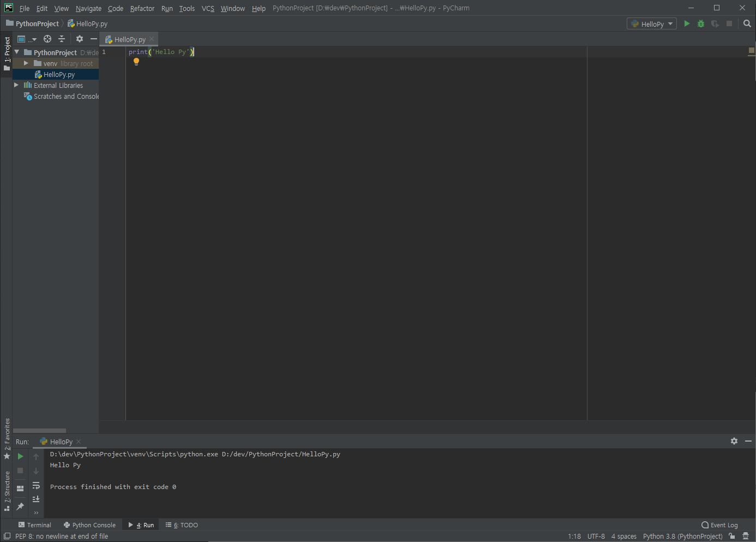Run HelloPy with the green toolbar play icon
Viewport: 756px width, 542px height.
(687, 23)
